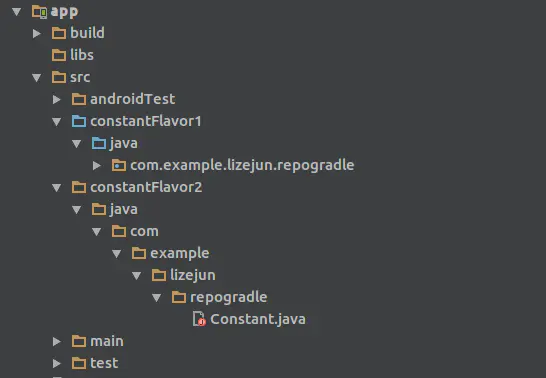The width and height of the screenshot is (546, 378).
Task: Expand the main folder arrow
Action: click(x=56, y=341)
